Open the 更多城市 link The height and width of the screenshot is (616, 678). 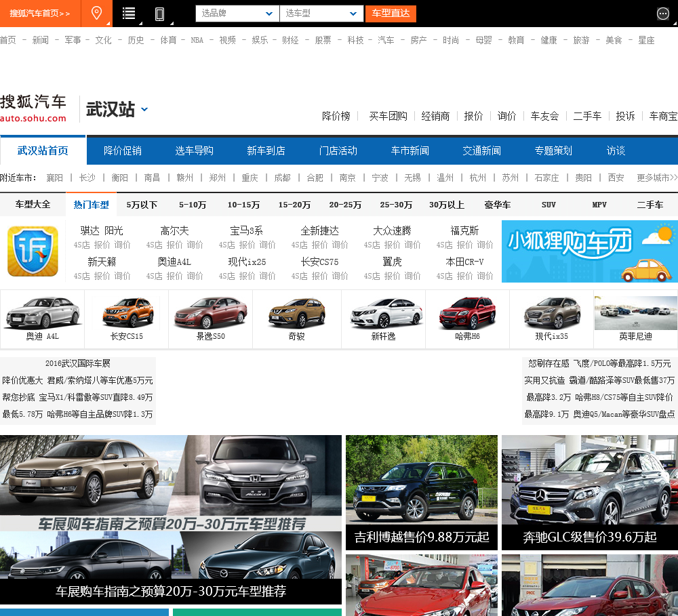pos(656,178)
